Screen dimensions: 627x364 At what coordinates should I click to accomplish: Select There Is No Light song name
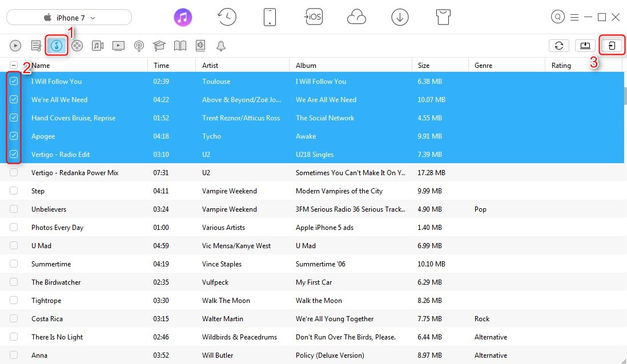[x=57, y=337]
